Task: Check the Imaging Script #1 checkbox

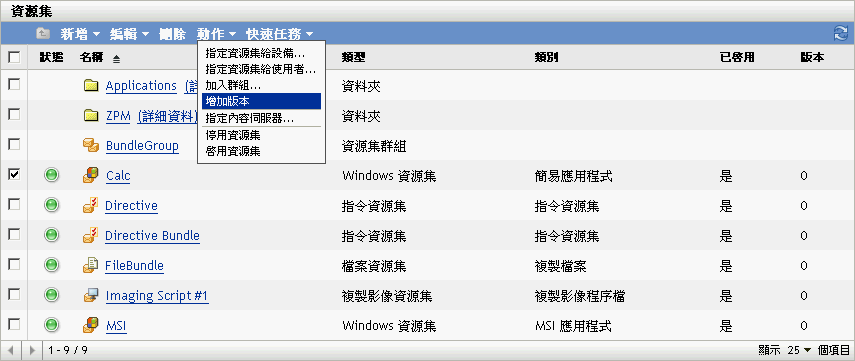Action: [x=14, y=294]
